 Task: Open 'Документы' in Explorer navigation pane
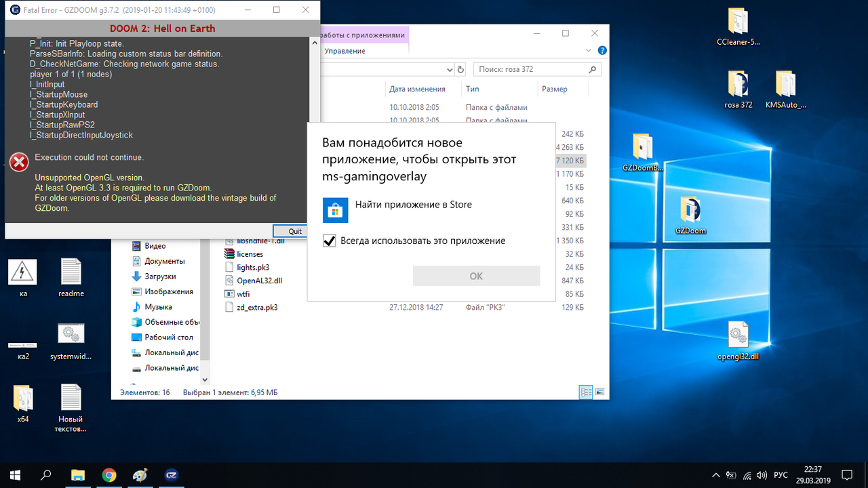(157, 261)
